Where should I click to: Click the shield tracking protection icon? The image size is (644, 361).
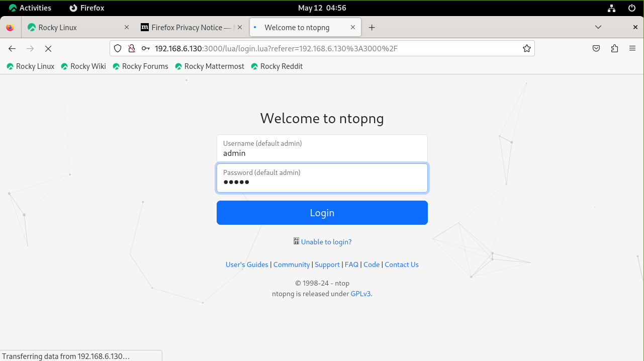118,48
